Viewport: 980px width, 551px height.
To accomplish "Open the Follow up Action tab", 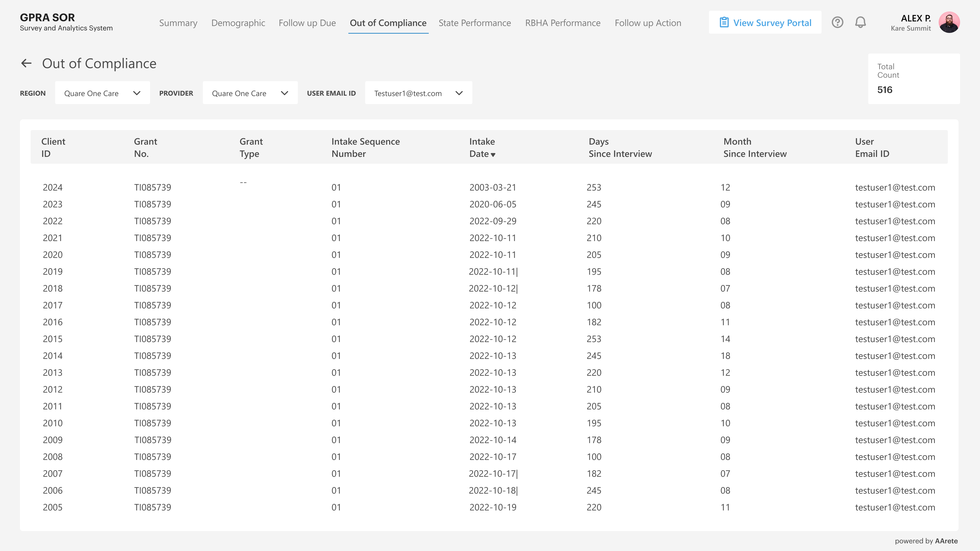I will [648, 23].
